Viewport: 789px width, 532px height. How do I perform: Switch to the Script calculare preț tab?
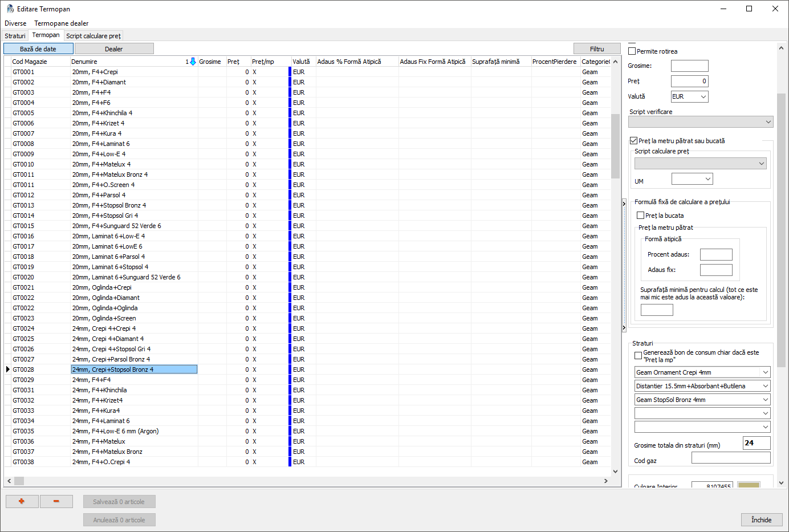(93, 36)
